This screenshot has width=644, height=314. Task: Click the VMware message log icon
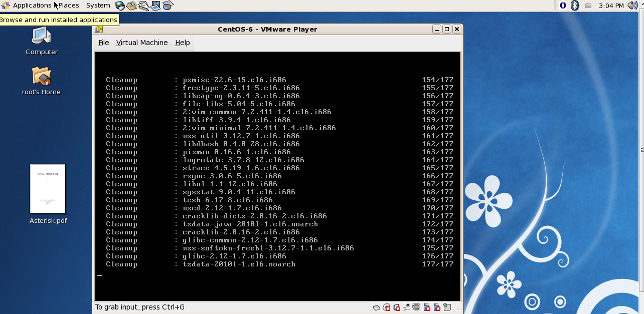coord(447,307)
